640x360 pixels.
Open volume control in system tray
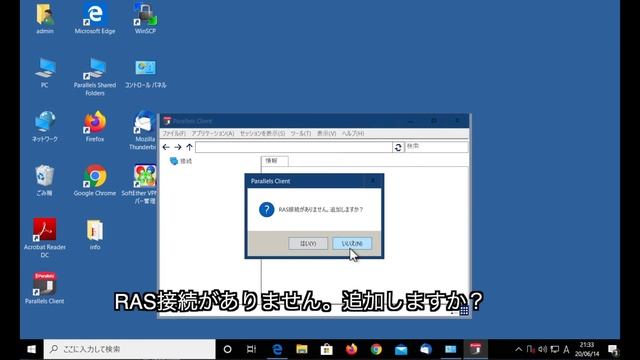point(542,349)
